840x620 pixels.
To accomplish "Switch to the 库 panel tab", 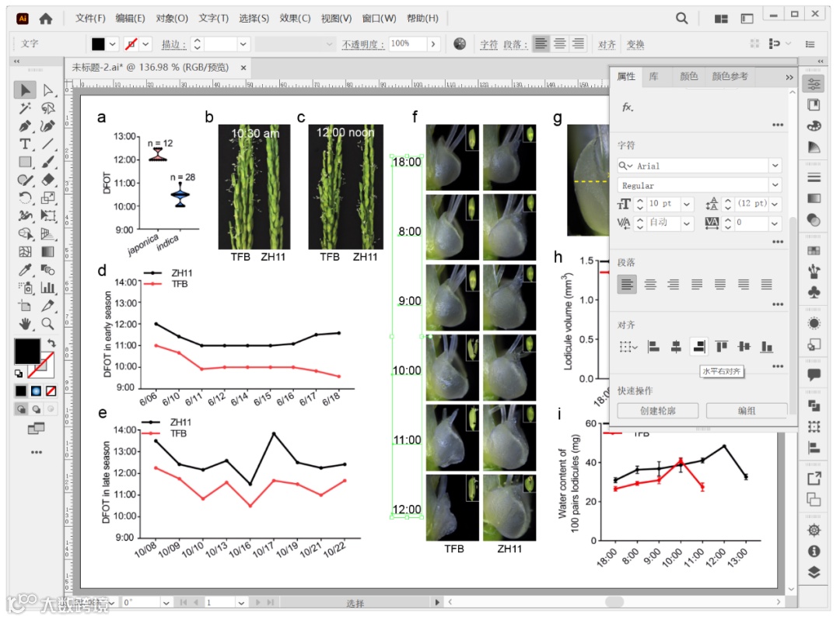I will pyautogui.click(x=653, y=77).
